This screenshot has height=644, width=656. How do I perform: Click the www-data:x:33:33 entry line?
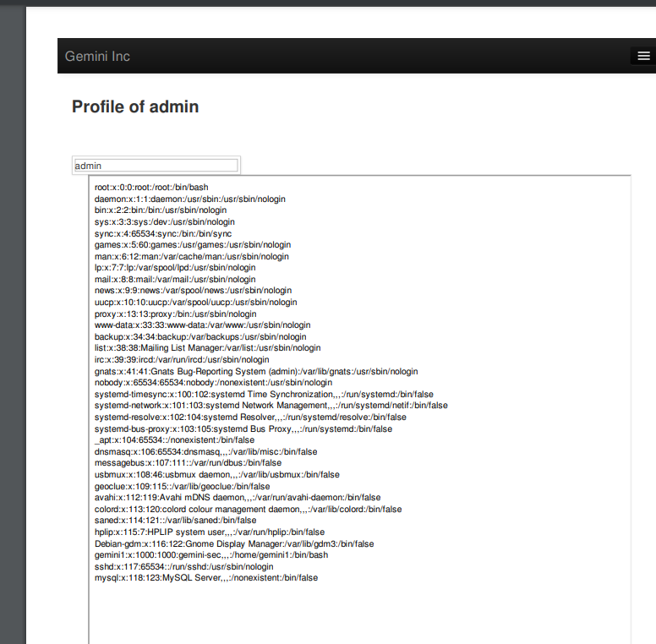[x=203, y=325]
